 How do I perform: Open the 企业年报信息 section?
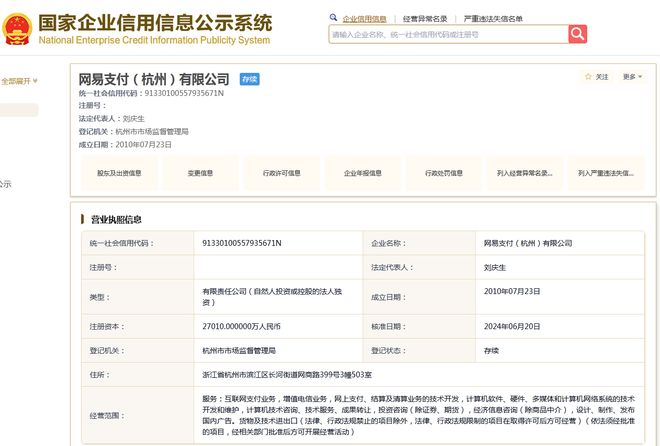point(363,173)
